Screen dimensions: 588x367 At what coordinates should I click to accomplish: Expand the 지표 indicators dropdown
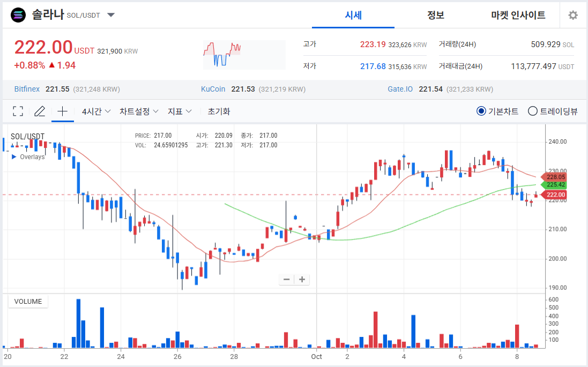point(180,111)
